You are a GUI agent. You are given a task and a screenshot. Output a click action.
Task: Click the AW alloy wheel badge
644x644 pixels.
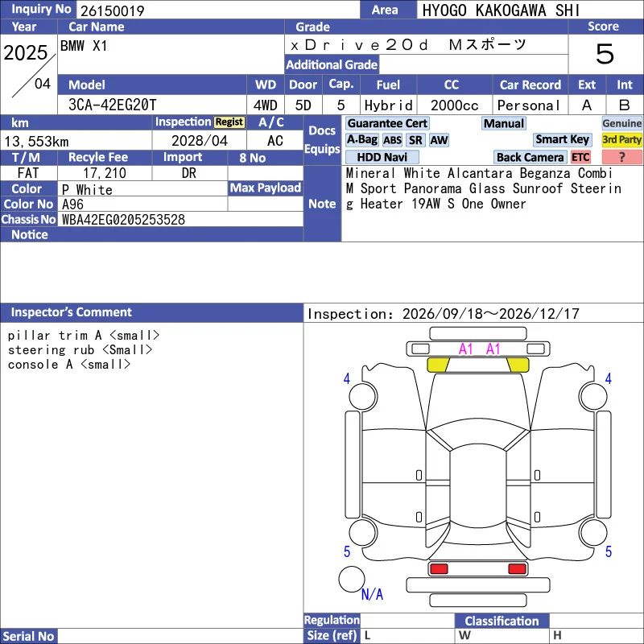point(439,140)
